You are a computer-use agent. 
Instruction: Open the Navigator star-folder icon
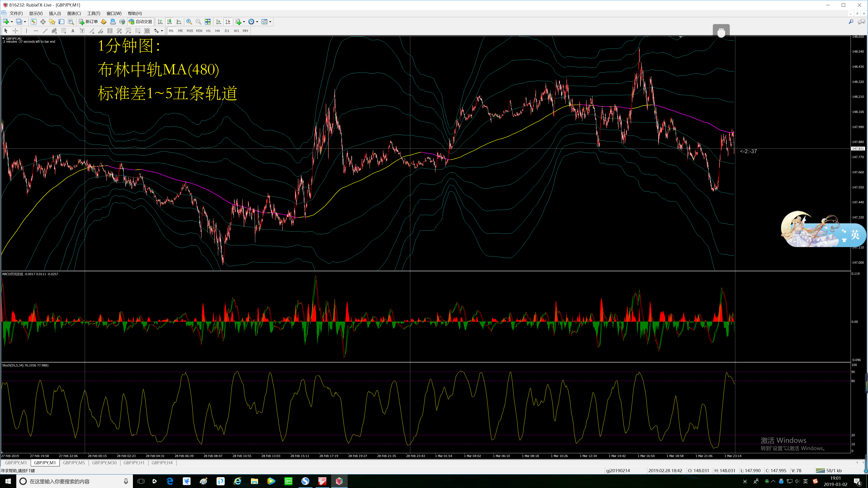pos(52,21)
